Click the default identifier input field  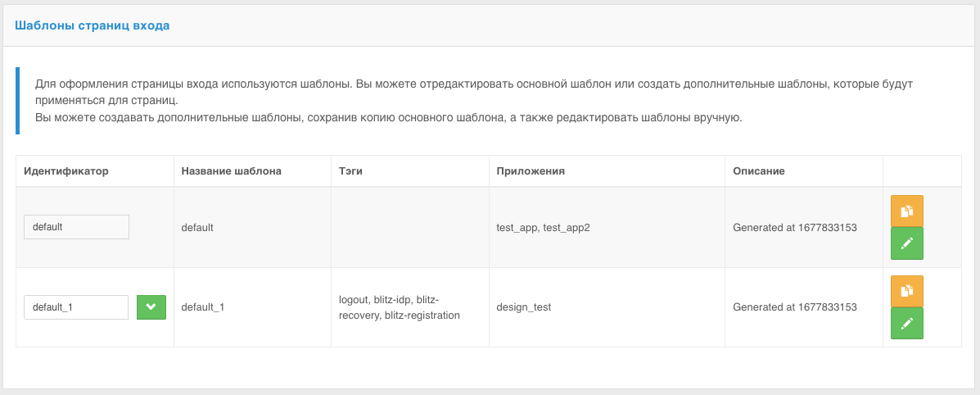pyautogui.click(x=76, y=227)
